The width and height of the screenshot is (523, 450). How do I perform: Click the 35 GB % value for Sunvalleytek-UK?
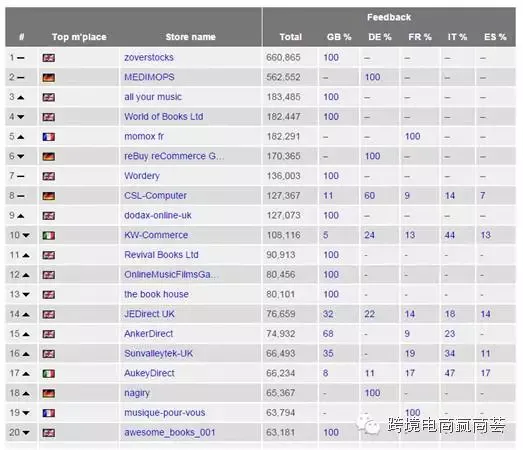pos(328,353)
